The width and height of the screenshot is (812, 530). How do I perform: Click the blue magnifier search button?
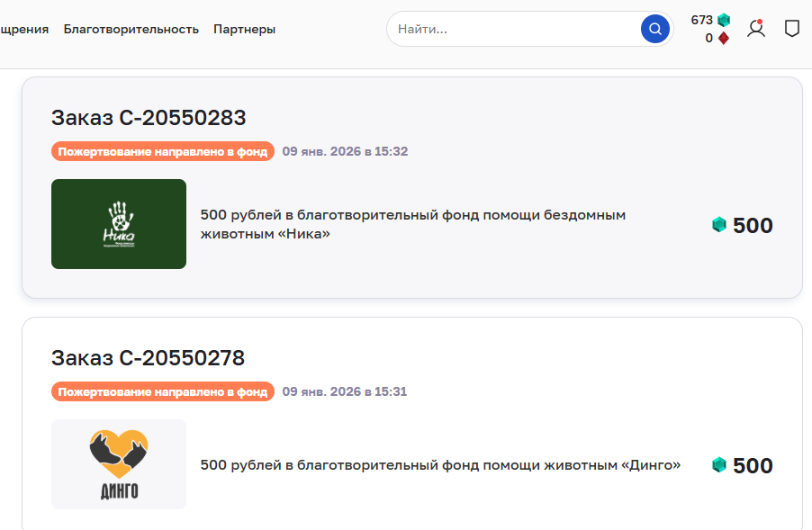[655, 29]
